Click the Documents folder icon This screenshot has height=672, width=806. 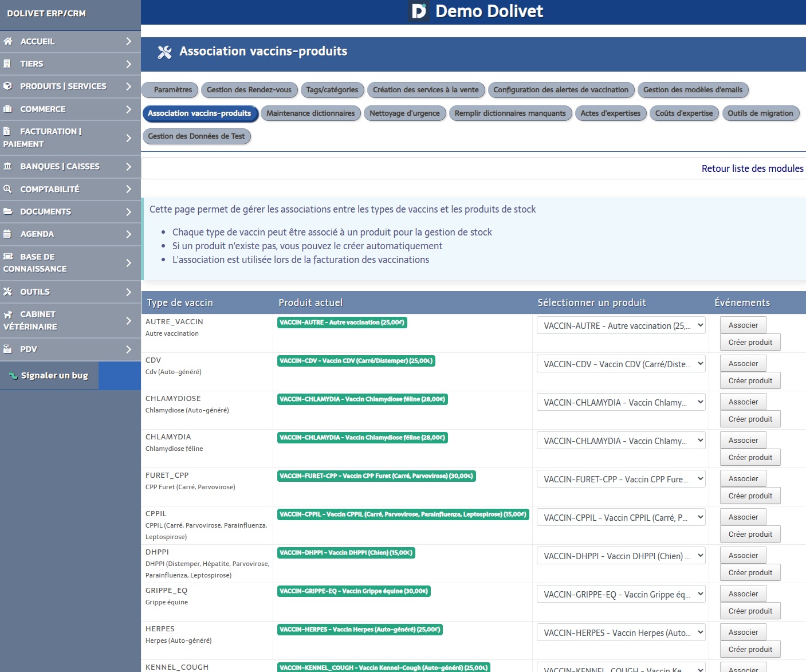pos(8,211)
